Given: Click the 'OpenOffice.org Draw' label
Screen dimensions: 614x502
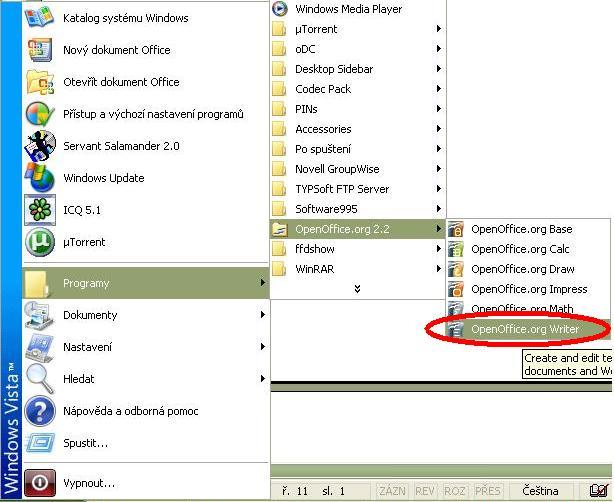Looking at the screenshot, I should click(x=523, y=269).
